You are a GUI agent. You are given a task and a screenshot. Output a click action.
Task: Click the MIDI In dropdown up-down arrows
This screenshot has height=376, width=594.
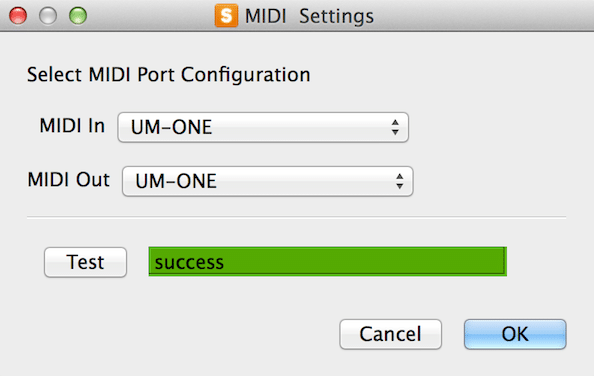(395, 127)
